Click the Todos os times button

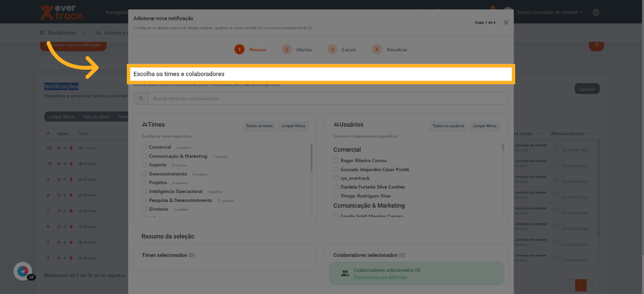pyautogui.click(x=260, y=126)
